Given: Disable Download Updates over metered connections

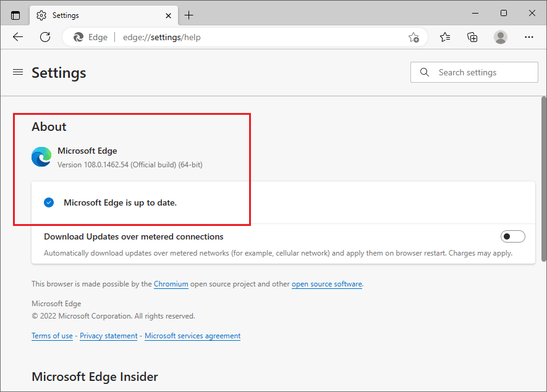Looking at the screenshot, I should coord(513,236).
